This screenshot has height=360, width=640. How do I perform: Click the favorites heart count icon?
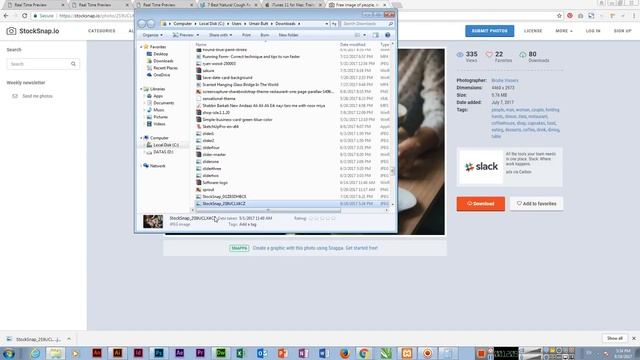489,54
